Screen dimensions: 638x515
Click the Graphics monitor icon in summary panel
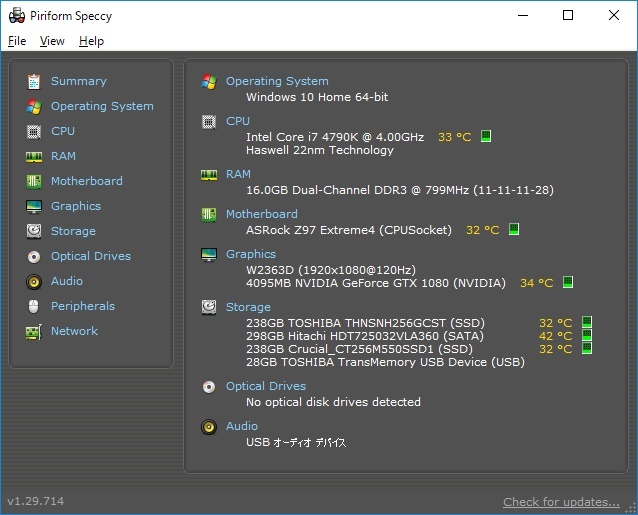[209, 255]
